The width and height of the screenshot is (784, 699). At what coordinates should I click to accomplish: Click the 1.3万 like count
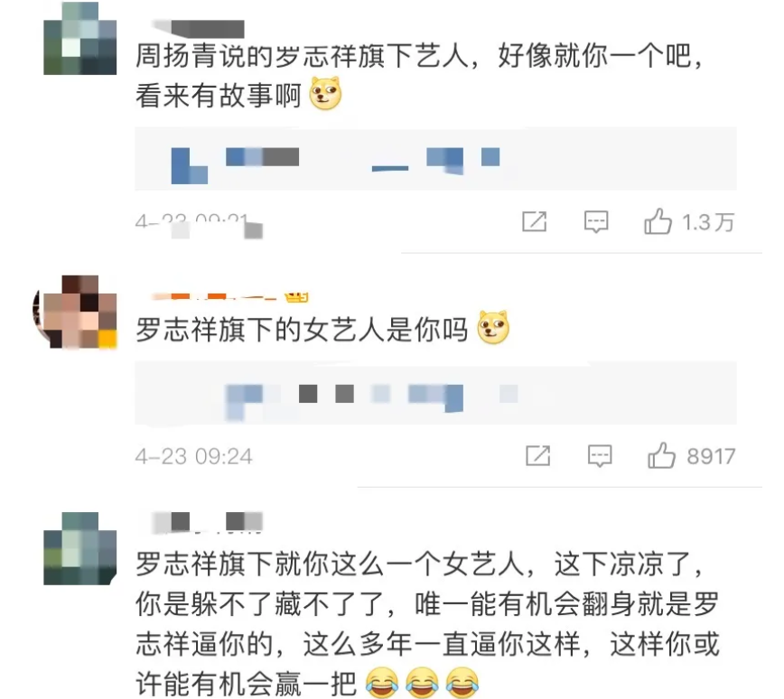(708, 222)
